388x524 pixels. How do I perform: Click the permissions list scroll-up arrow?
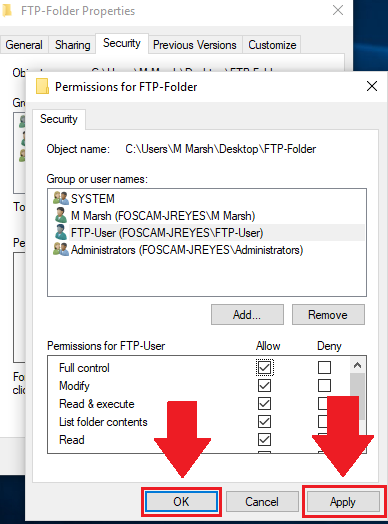coord(357,365)
